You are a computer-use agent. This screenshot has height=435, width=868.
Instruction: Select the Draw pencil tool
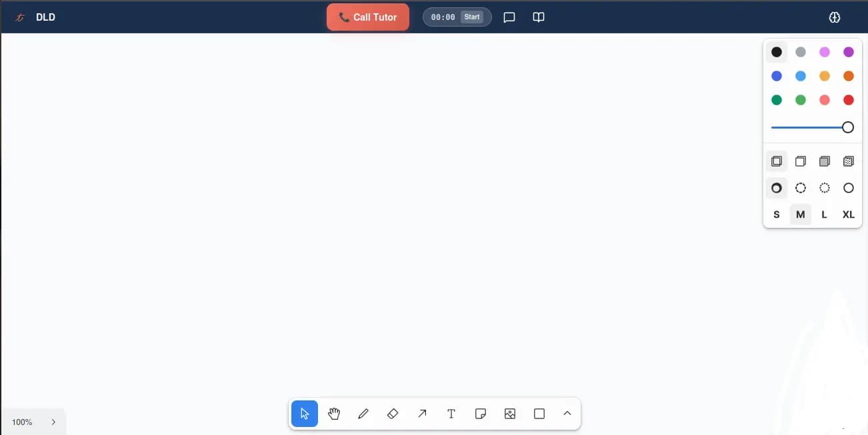point(363,414)
